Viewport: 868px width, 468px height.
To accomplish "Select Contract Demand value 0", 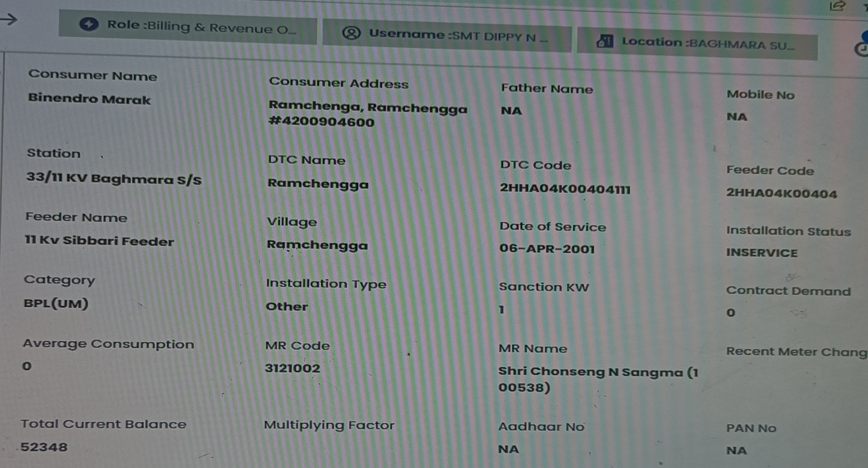I will tap(731, 313).
